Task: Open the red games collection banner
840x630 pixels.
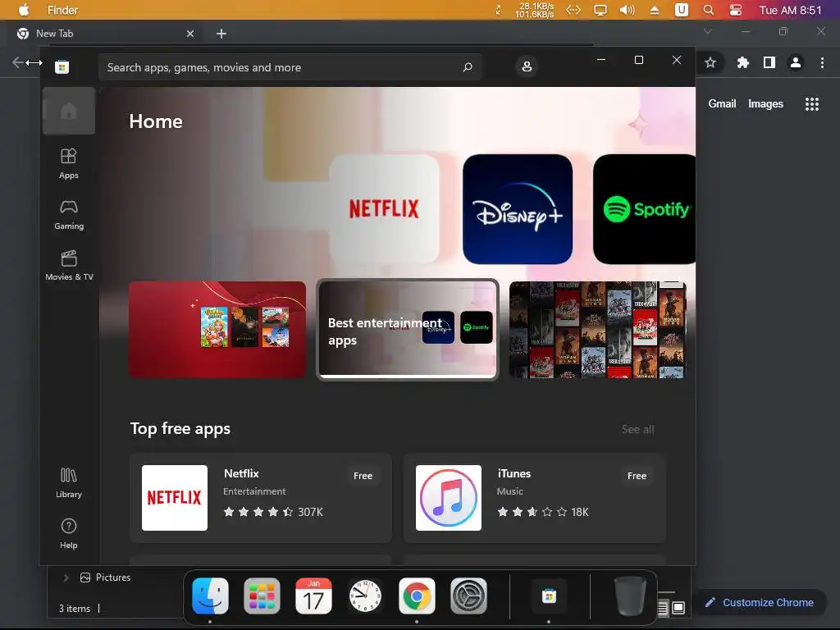Action: click(x=217, y=330)
